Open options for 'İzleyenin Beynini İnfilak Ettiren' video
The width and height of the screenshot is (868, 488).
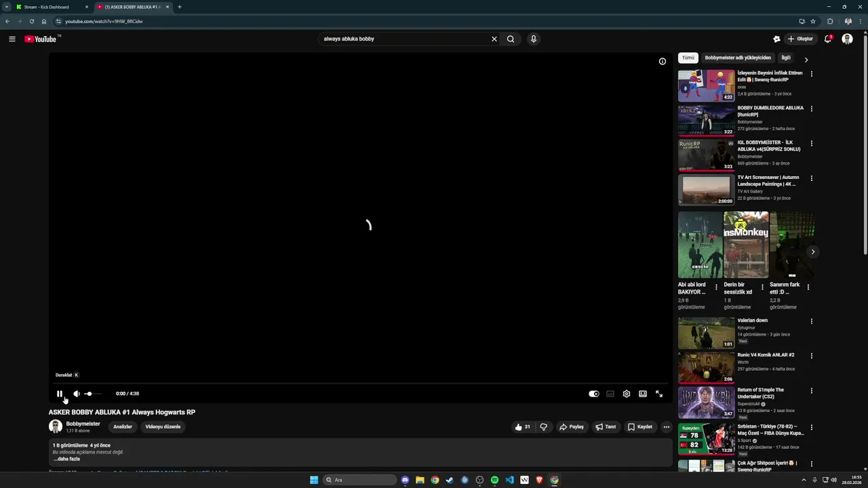pyautogui.click(x=812, y=74)
